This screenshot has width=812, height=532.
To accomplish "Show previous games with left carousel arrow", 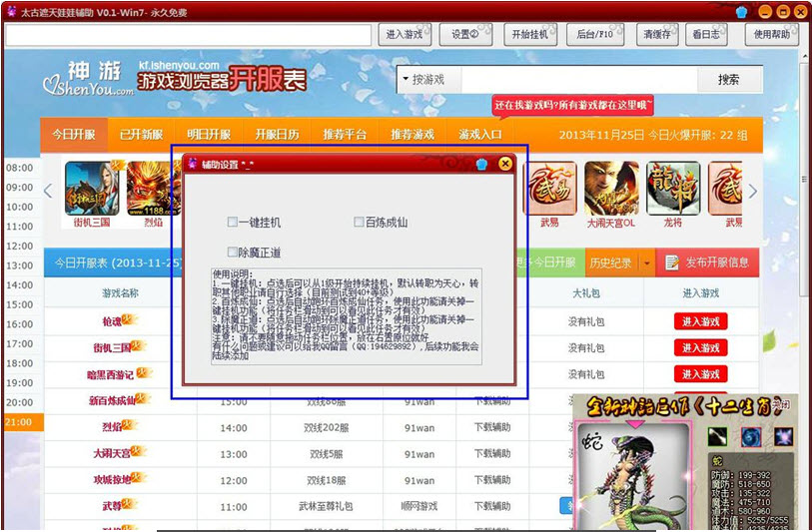I will (x=48, y=191).
